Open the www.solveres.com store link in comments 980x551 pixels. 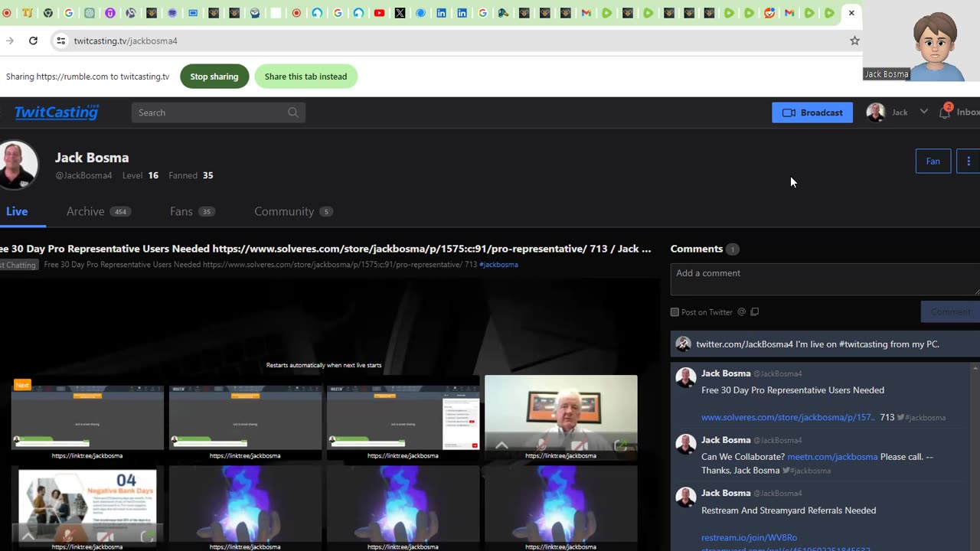click(788, 417)
